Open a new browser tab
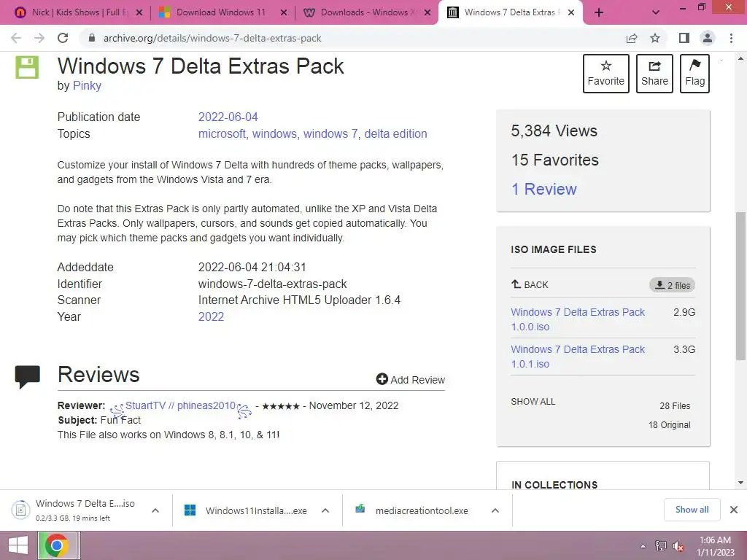747x560 pixels. (x=599, y=12)
